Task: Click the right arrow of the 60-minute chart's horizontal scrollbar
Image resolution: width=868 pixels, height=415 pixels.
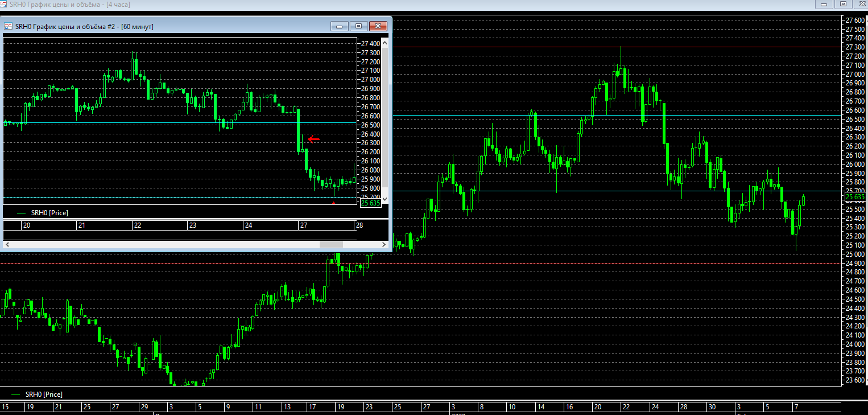Action: 384,244
